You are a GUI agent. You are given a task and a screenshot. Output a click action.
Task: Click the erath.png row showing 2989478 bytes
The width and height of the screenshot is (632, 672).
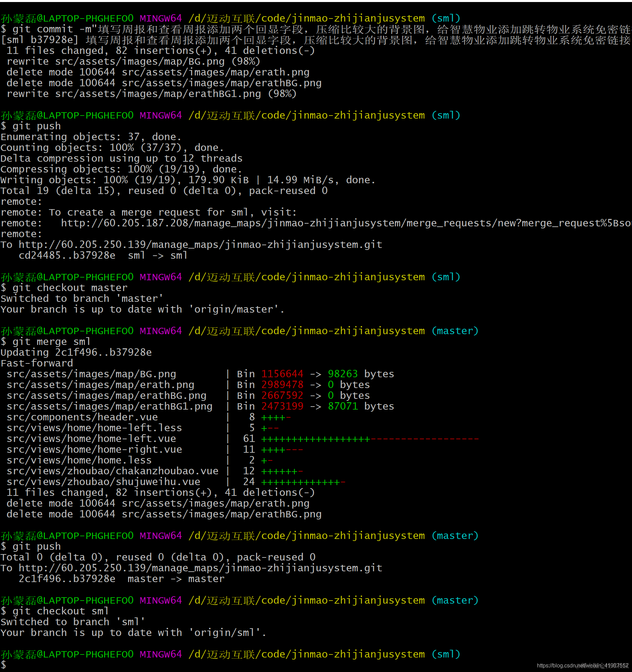coord(188,385)
